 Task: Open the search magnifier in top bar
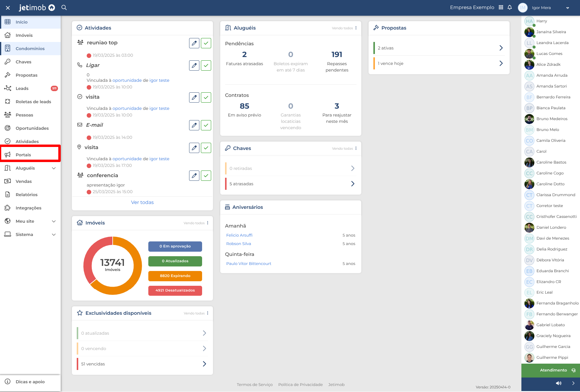(64, 8)
